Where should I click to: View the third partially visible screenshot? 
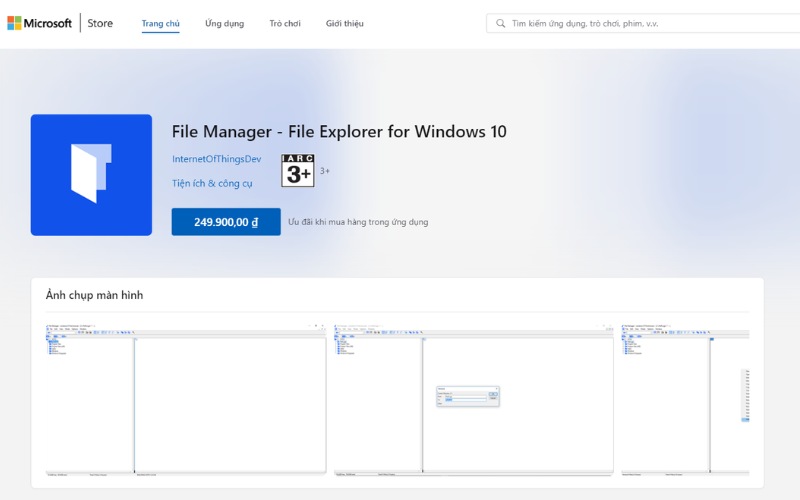click(x=685, y=398)
